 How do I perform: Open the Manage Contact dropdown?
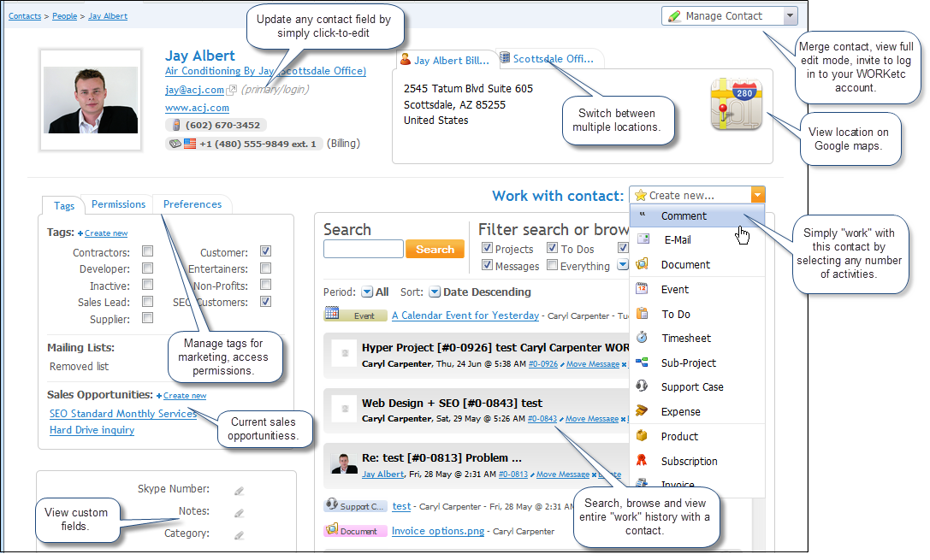(x=790, y=15)
